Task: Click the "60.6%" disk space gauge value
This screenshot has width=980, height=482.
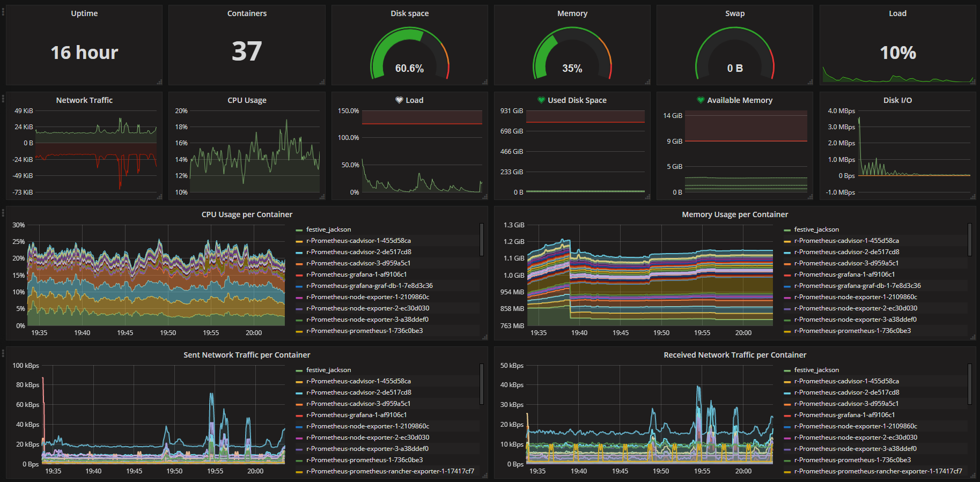Action: [410, 69]
